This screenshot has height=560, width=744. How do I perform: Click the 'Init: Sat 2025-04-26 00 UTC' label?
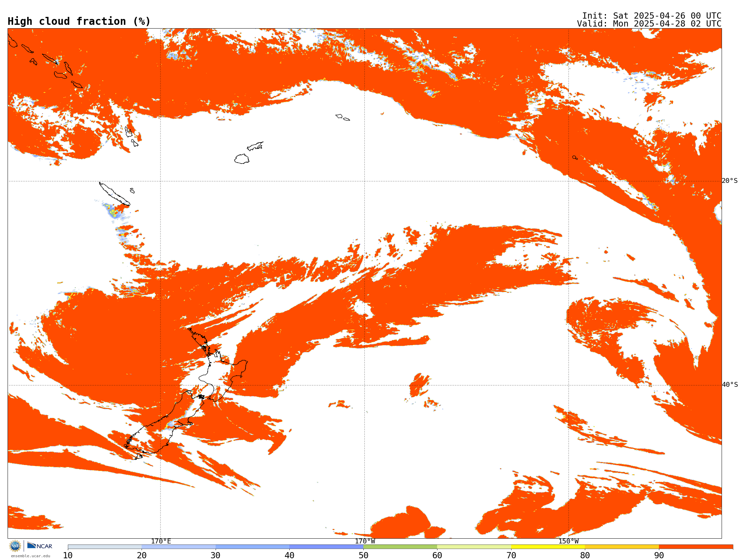[652, 16]
